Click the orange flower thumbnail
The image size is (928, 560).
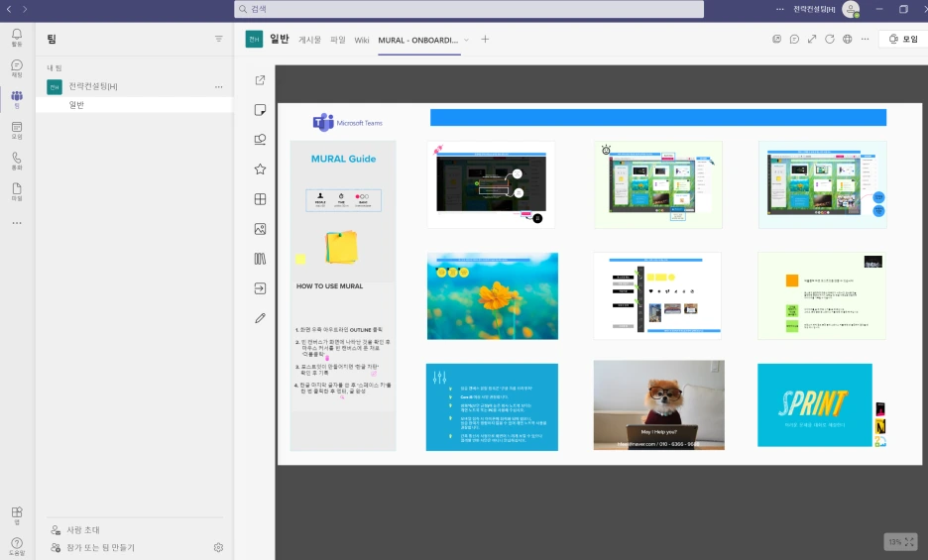pos(493,296)
